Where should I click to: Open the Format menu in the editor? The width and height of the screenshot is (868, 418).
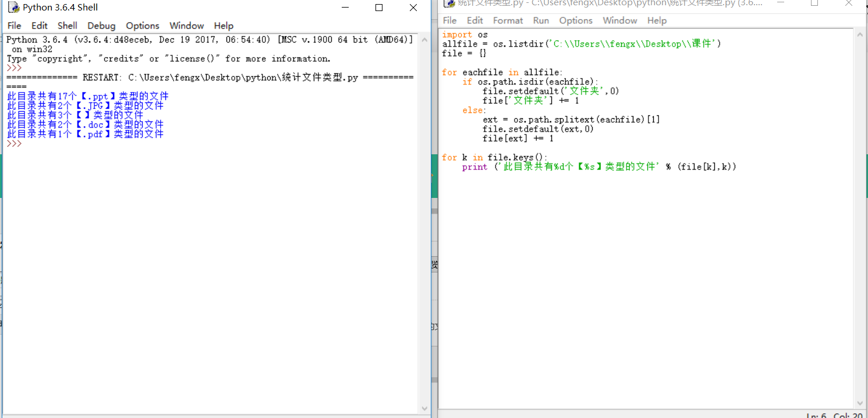click(508, 20)
